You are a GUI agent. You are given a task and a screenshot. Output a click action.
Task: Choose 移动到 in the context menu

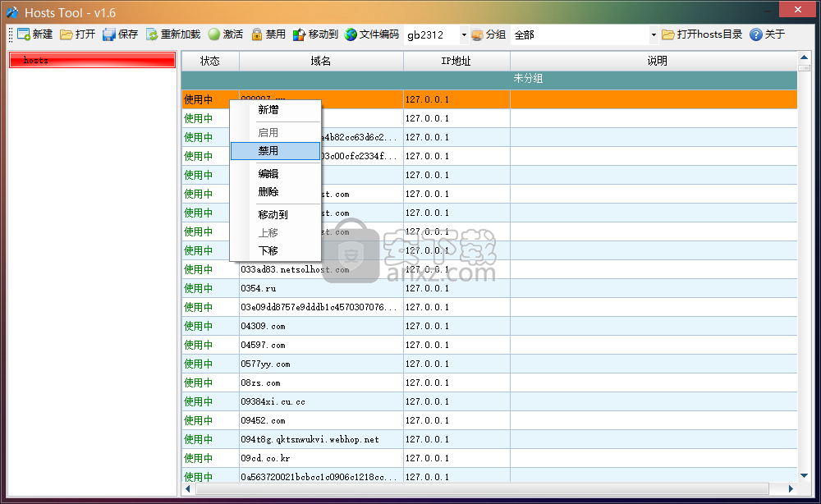click(275, 214)
